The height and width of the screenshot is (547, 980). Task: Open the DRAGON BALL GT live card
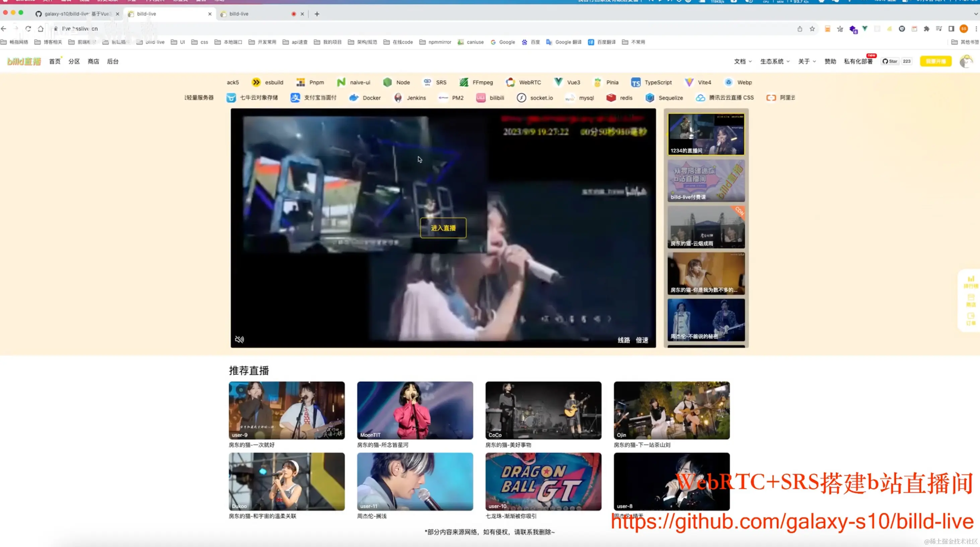click(543, 482)
